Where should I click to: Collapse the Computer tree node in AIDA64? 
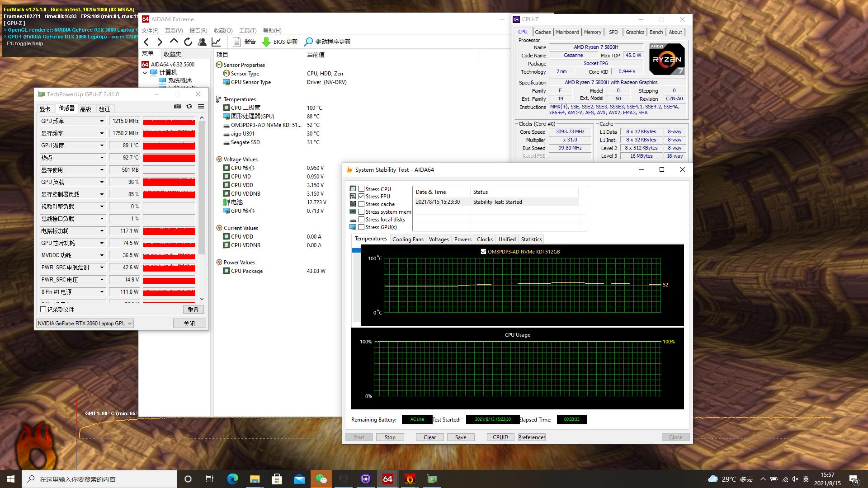click(x=145, y=73)
